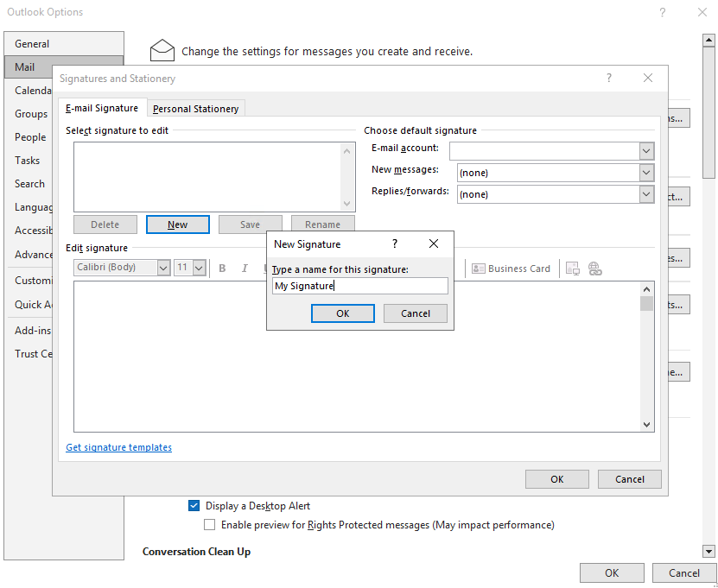
Task: Open the Search options category
Action: point(29,184)
